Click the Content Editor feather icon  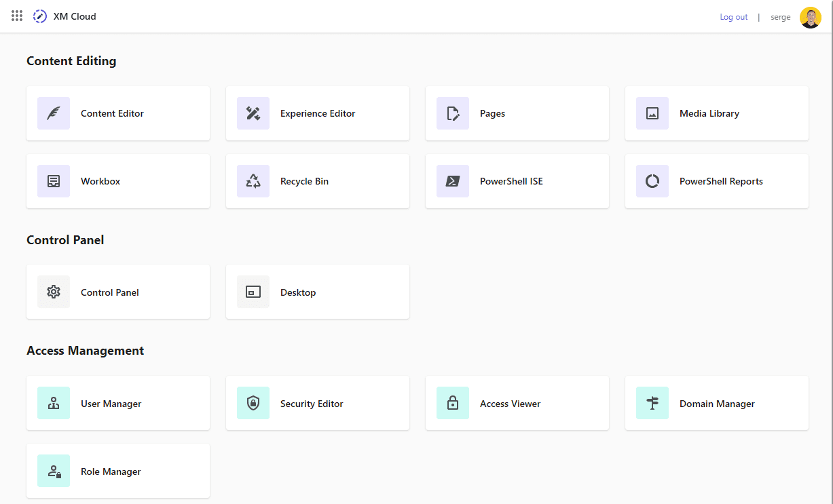pyautogui.click(x=54, y=113)
